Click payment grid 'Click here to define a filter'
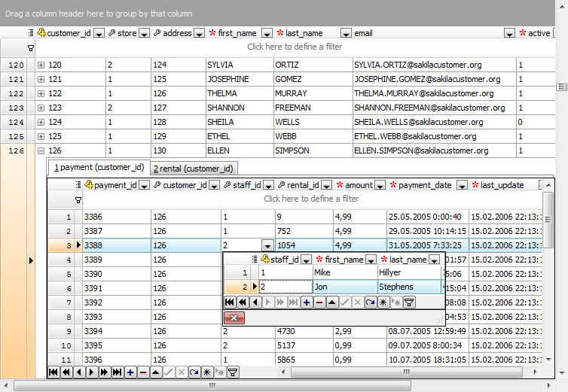568x392 pixels. [x=311, y=199]
